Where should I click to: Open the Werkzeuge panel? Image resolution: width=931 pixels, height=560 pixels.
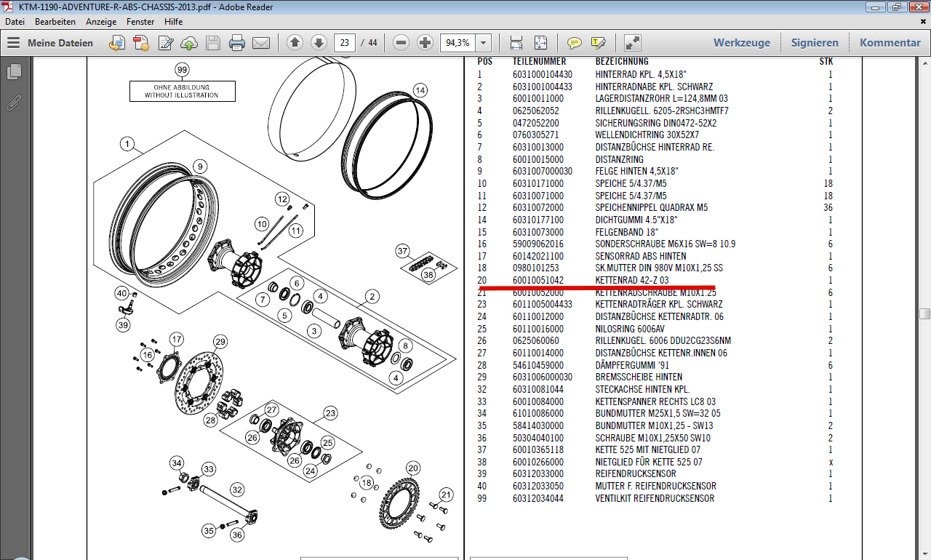[741, 43]
